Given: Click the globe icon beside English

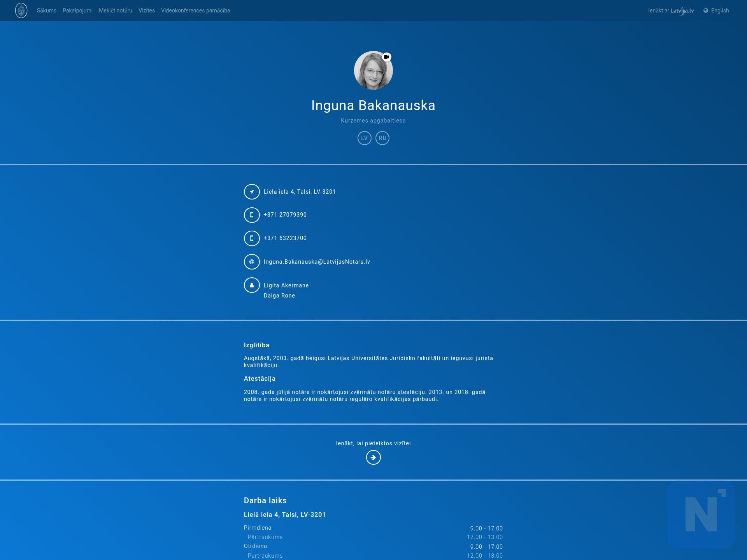Looking at the screenshot, I should pos(706,10).
